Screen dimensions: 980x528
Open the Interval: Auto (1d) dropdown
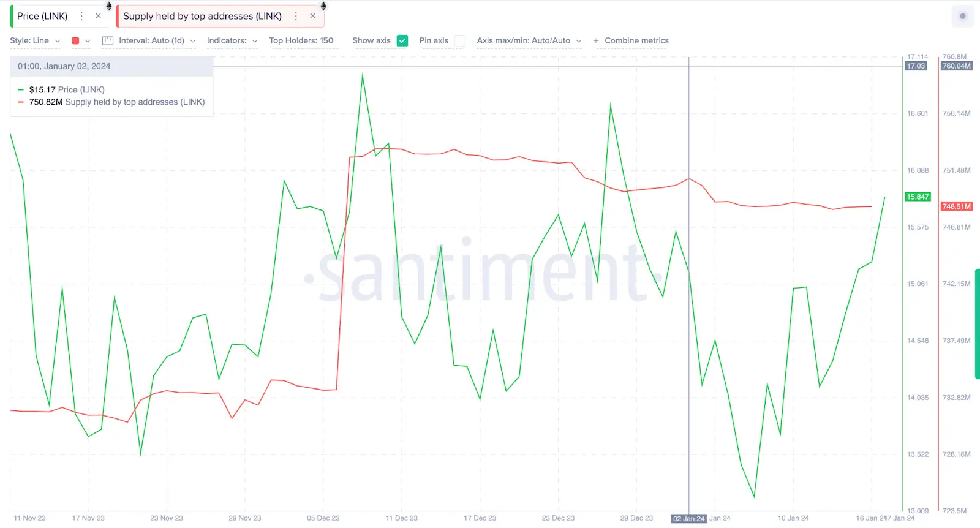[x=157, y=40]
